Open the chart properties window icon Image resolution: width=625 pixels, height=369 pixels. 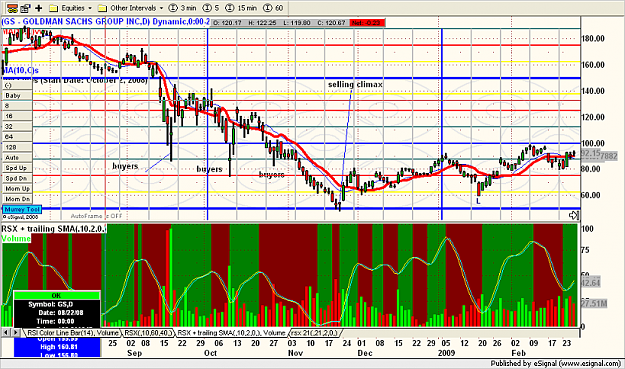pyautogui.click(x=26, y=8)
